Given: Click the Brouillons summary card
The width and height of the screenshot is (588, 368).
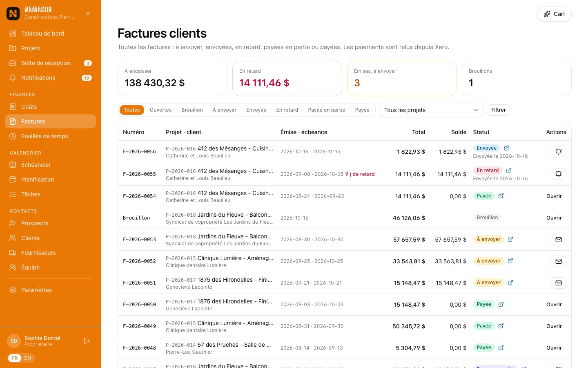Looking at the screenshot, I should 517,79.
